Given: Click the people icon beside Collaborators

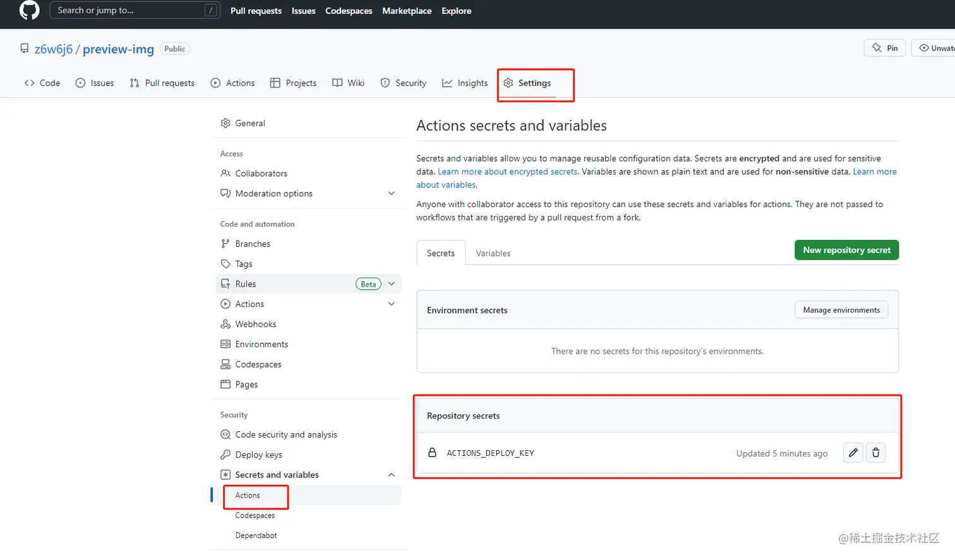Looking at the screenshot, I should click(x=225, y=173).
